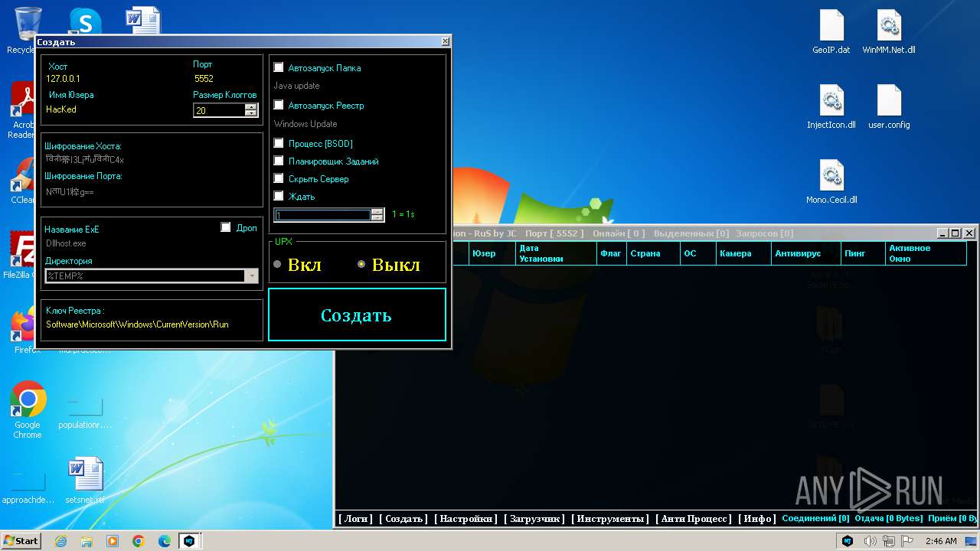This screenshot has height=551, width=980.
Task: Click the Ждать delay input field
Action: coord(322,215)
